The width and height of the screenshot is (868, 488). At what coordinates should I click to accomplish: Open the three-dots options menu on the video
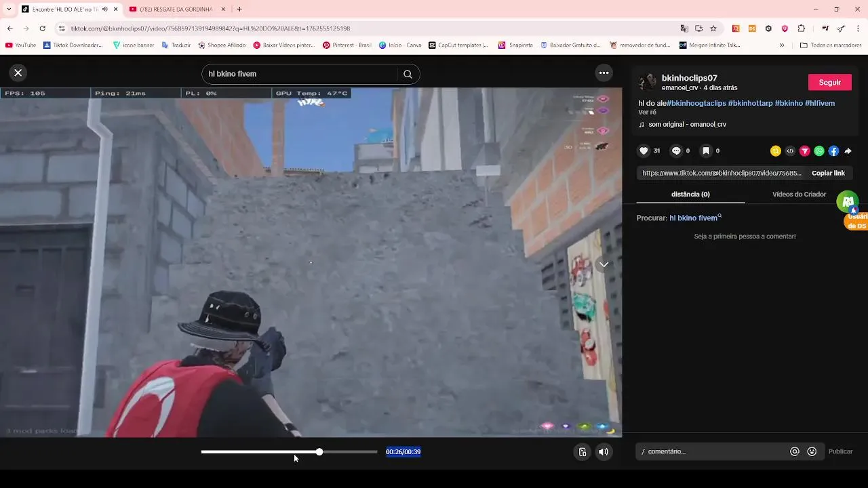[x=604, y=73]
